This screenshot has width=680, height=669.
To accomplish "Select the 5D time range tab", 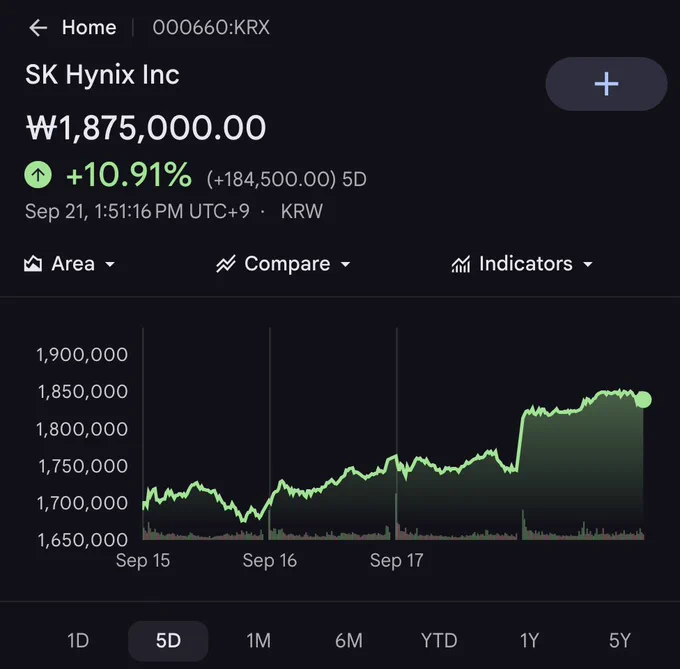I will 168,640.
